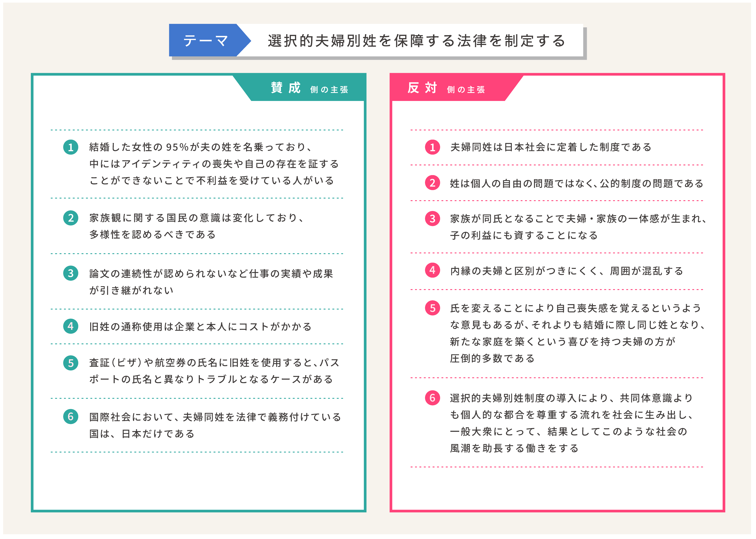
Task: Select the line 国は、日本だけである
Action: pos(142,434)
